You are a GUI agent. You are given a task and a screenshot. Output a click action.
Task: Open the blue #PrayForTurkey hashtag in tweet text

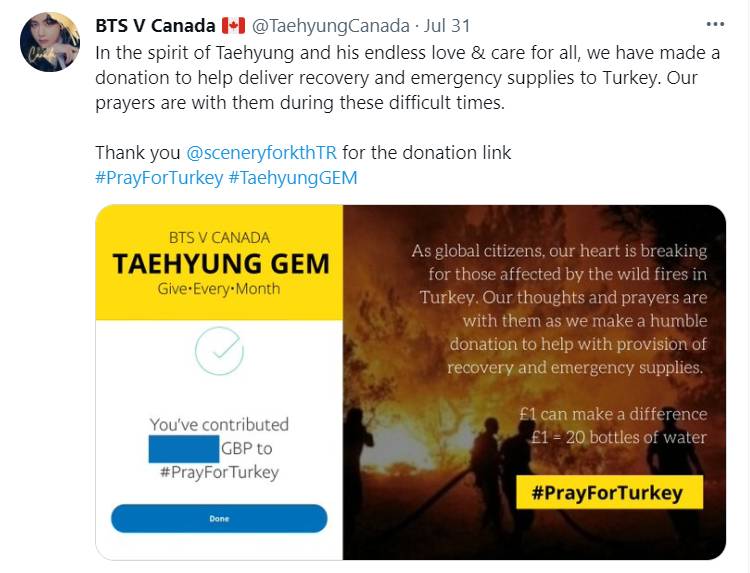(x=159, y=178)
